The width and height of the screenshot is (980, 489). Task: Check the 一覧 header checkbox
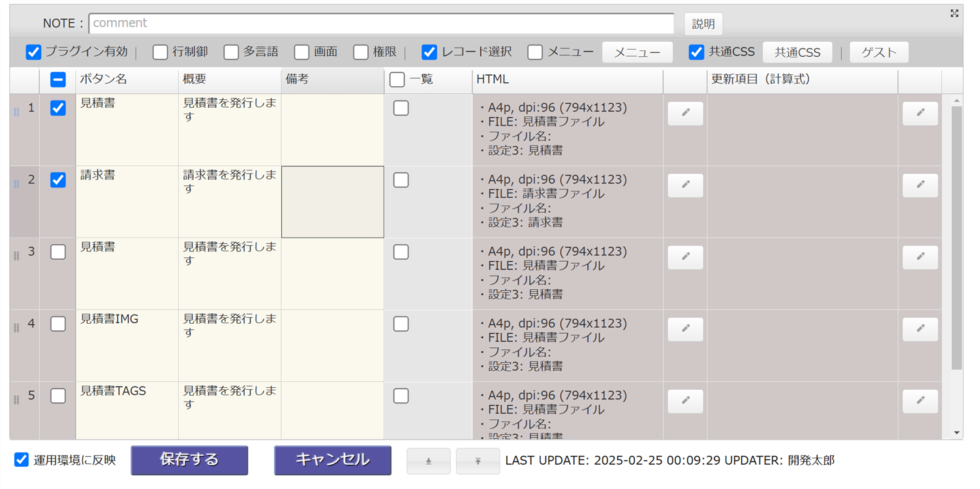397,80
